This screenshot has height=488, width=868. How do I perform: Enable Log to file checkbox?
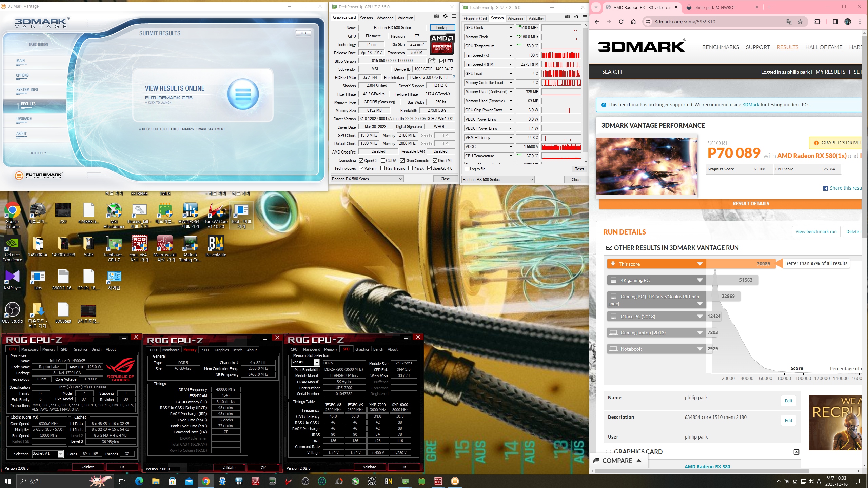pos(467,169)
